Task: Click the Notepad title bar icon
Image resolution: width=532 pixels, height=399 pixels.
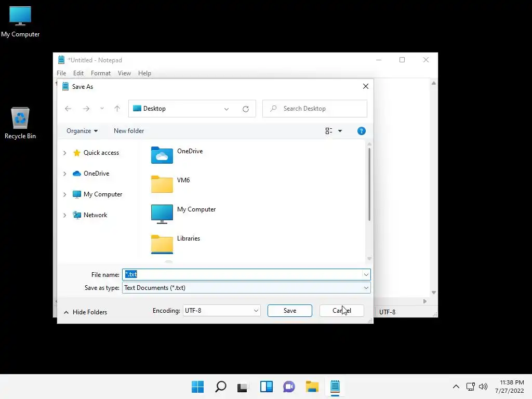Action: pyautogui.click(x=61, y=60)
